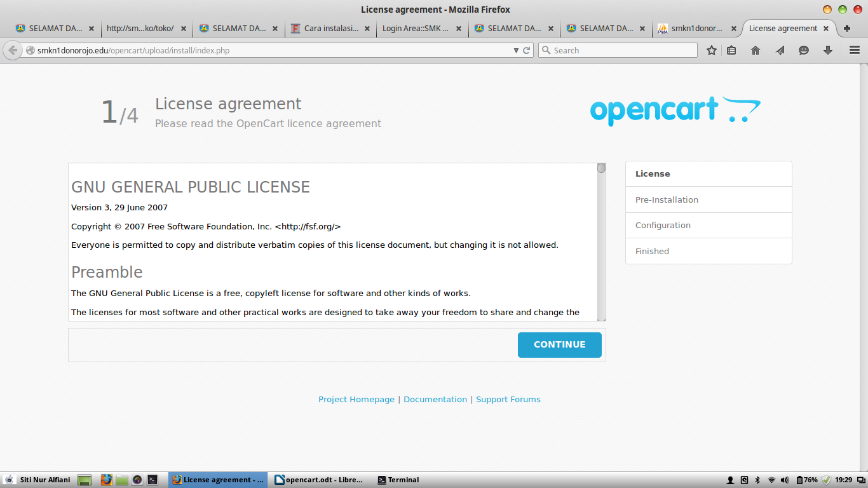Click 'Preamble' heading text
The height and width of the screenshot is (488, 868).
[107, 272]
